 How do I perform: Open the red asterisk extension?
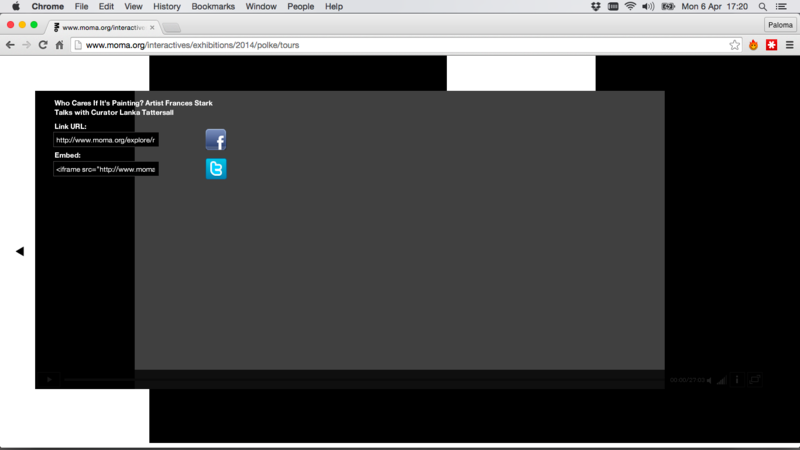[x=771, y=45]
